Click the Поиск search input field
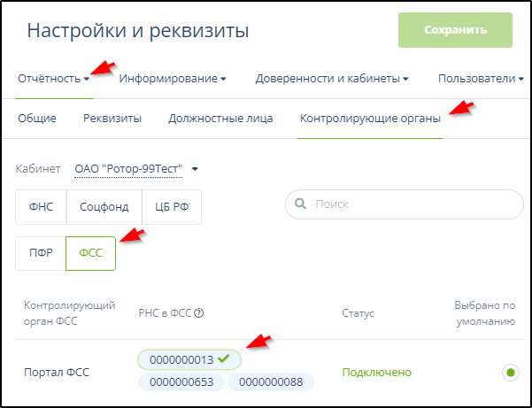The width and height of the screenshot is (532, 408). click(412, 204)
